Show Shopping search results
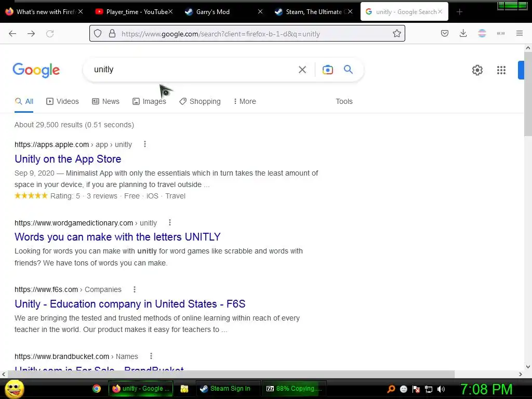532x399 pixels. (x=200, y=101)
